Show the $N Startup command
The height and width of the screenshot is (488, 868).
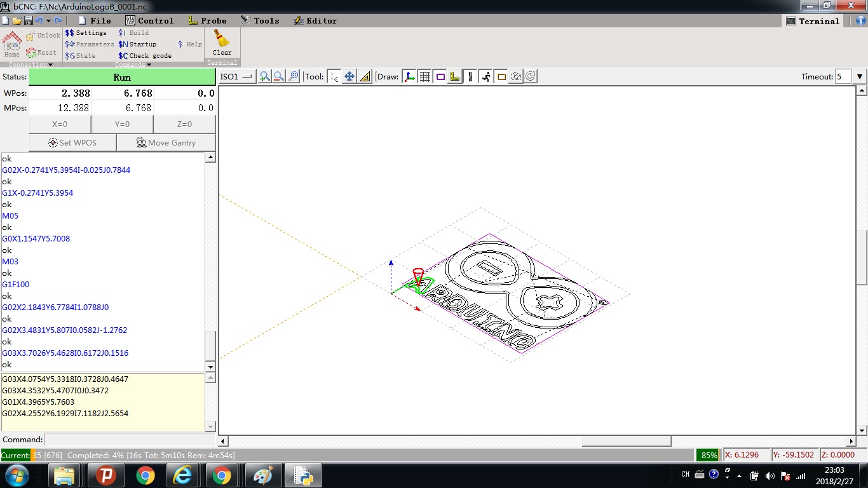click(x=137, y=44)
